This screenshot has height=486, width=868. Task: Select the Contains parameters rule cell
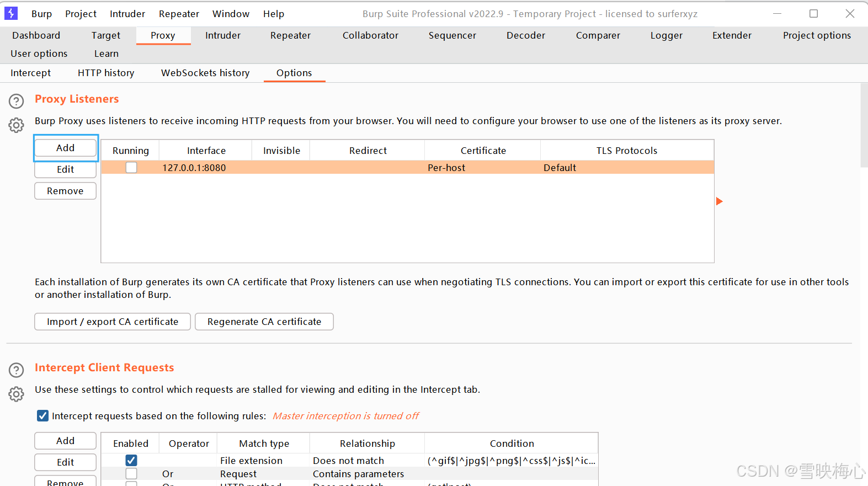[x=368, y=473]
